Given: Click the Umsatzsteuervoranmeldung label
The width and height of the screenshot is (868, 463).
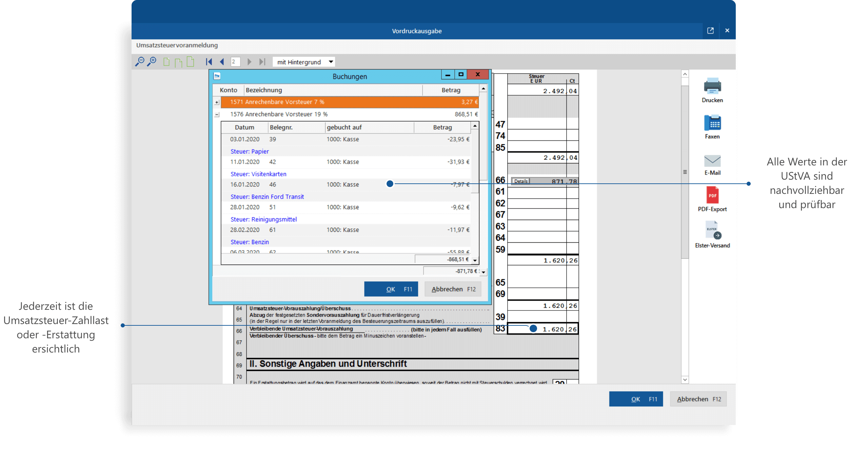Looking at the screenshot, I should click(x=177, y=45).
